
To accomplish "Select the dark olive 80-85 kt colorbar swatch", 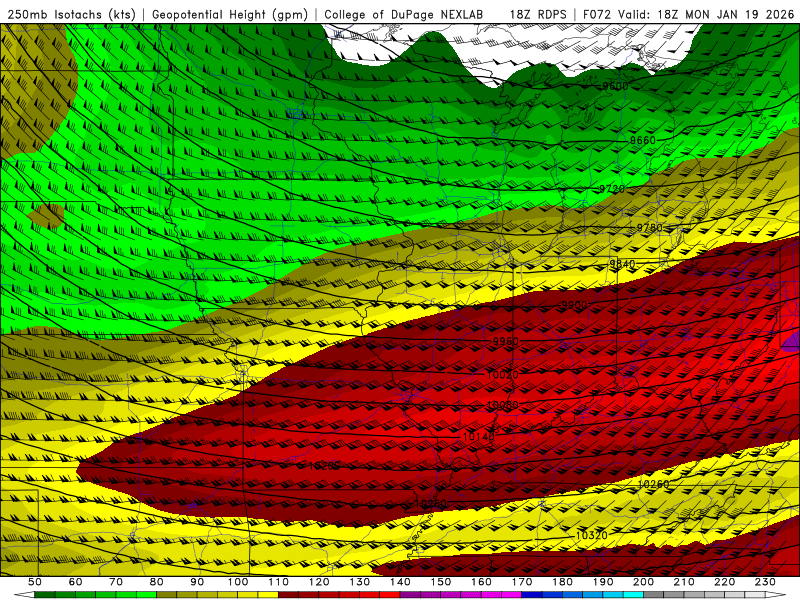I will pyautogui.click(x=166, y=595).
